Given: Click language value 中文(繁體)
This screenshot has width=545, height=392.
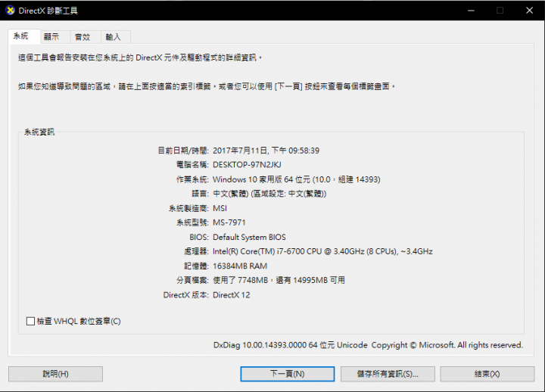Looking at the screenshot, I should [231, 194].
